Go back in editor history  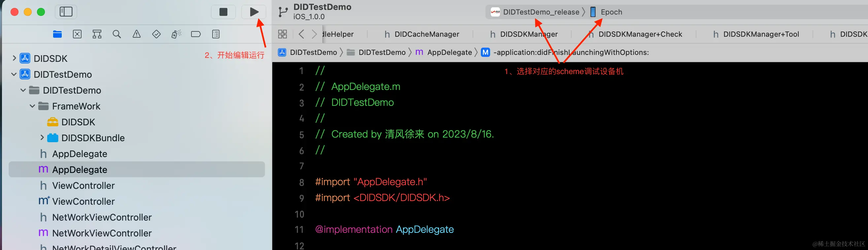tap(301, 34)
